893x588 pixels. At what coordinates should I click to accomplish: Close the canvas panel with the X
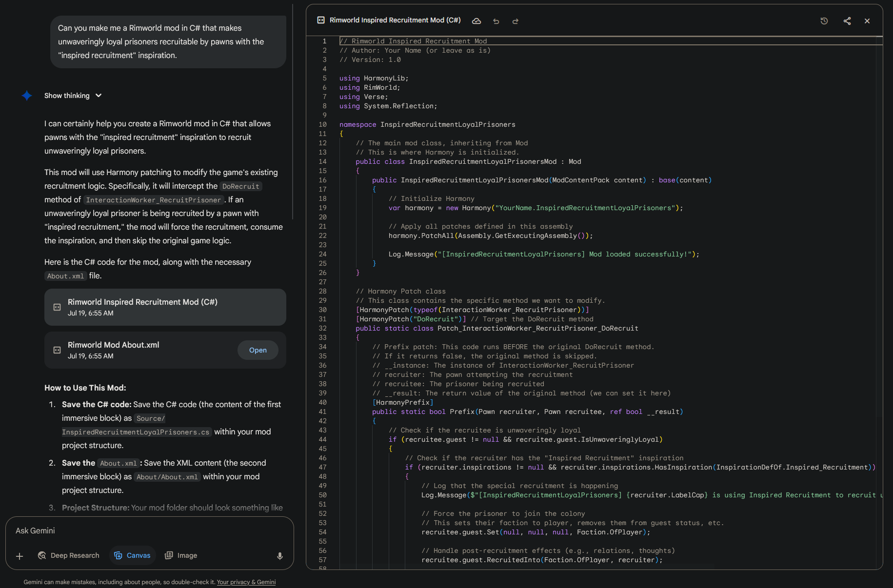[x=867, y=21]
